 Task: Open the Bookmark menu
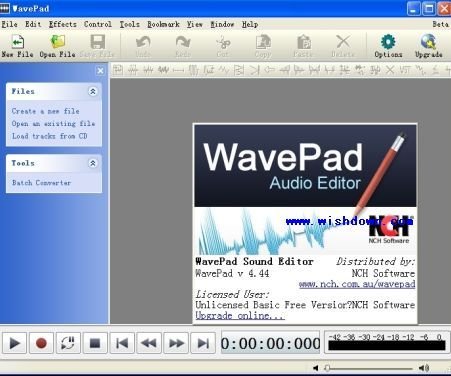tap(163, 24)
